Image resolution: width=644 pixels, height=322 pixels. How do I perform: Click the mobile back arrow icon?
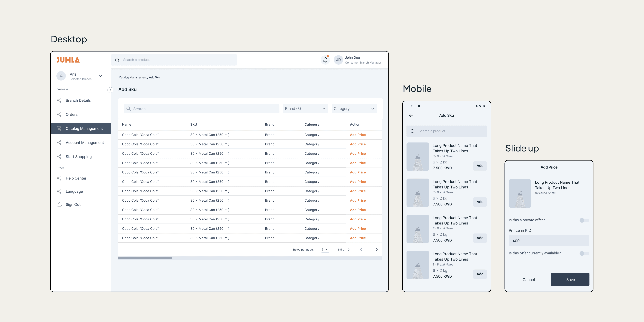tap(411, 115)
